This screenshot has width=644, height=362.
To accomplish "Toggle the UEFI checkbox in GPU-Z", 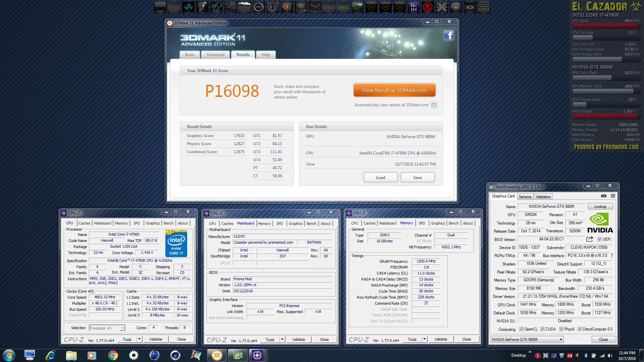I will point(599,239).
